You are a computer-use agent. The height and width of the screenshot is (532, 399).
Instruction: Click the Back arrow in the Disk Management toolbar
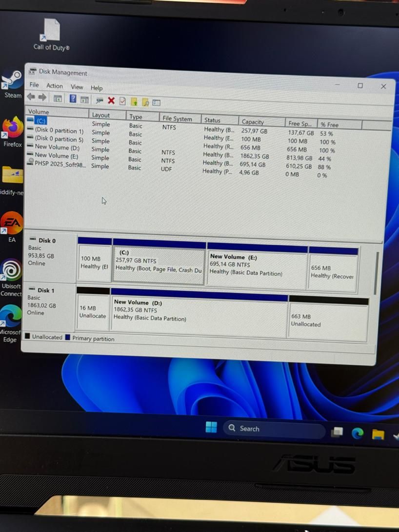[x=31, y=97]
